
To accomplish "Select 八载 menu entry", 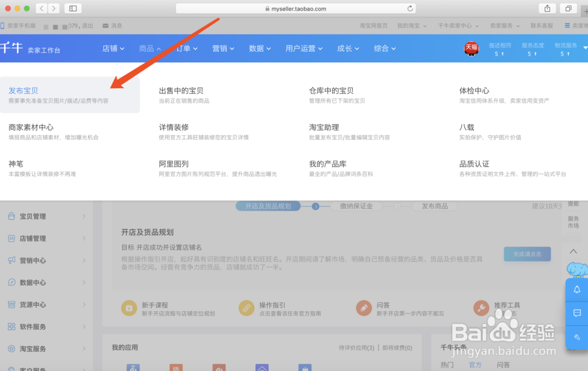I will click(466, 128).
